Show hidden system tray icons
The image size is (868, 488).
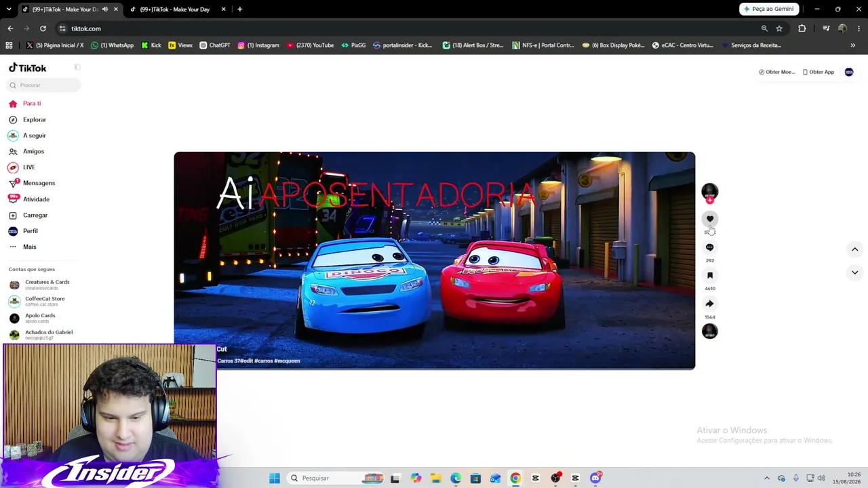click(x=767, y=479)
